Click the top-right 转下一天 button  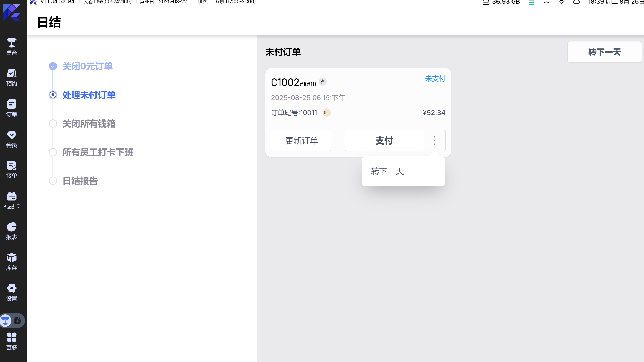pyautogui.click(x=604, y=52)
